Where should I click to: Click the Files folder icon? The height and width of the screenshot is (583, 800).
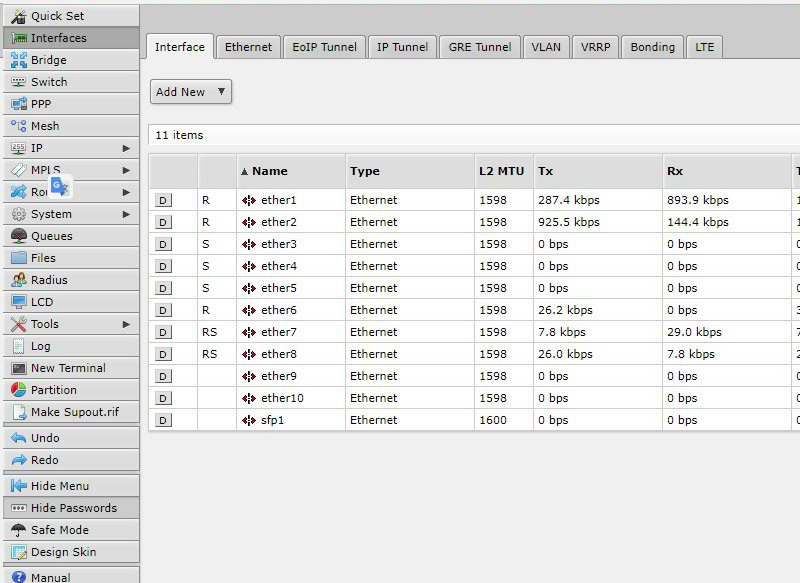[x=18, y=258]
